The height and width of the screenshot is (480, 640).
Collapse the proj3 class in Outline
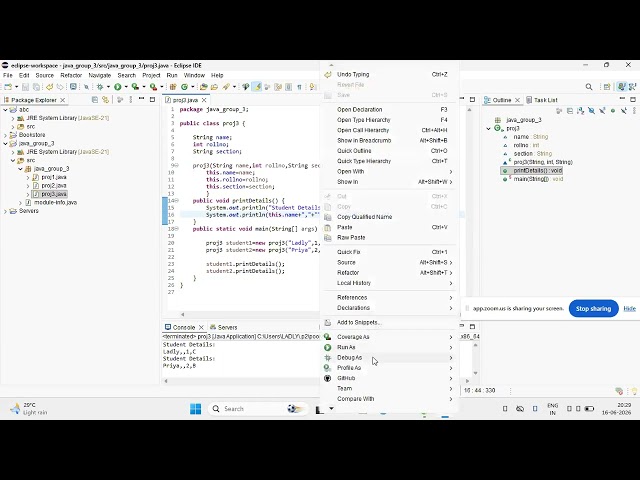point(489,129)
